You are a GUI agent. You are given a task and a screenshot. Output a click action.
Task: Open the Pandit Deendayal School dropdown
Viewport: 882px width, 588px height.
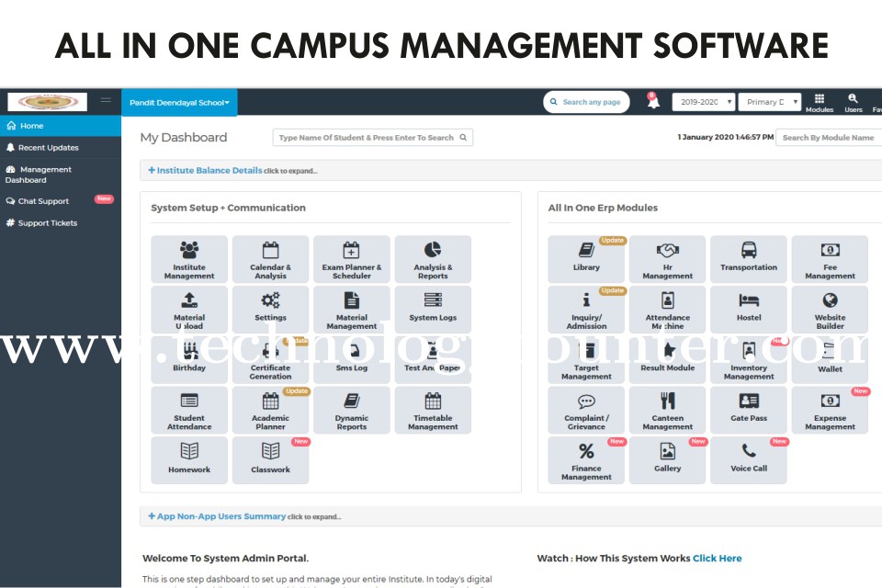click(x=179, y=102)
